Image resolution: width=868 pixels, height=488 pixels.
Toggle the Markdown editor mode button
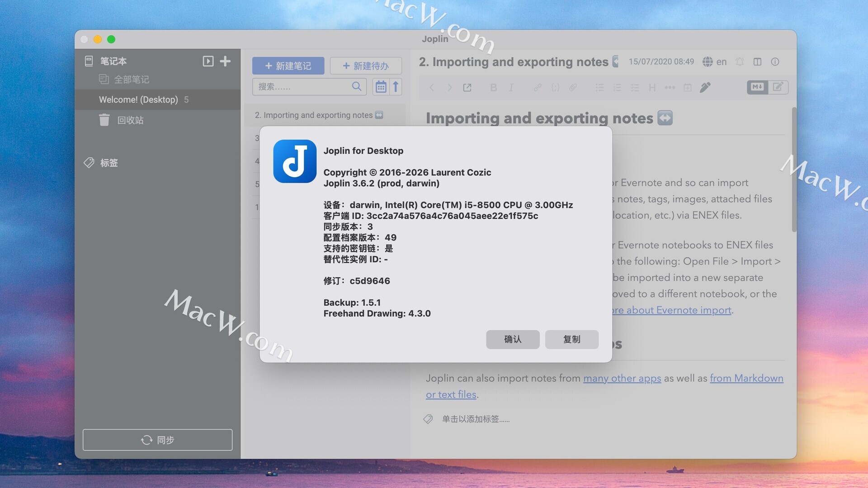click(x=757, y=87)
